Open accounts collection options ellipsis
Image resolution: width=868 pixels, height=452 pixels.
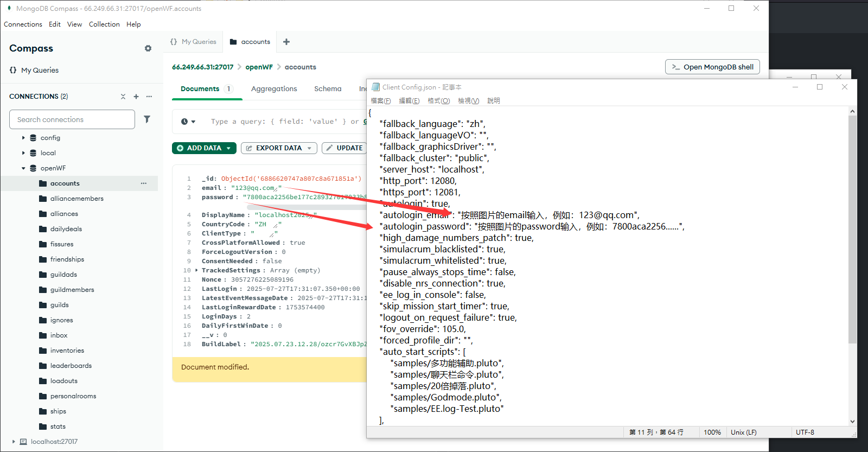(144, 183)
